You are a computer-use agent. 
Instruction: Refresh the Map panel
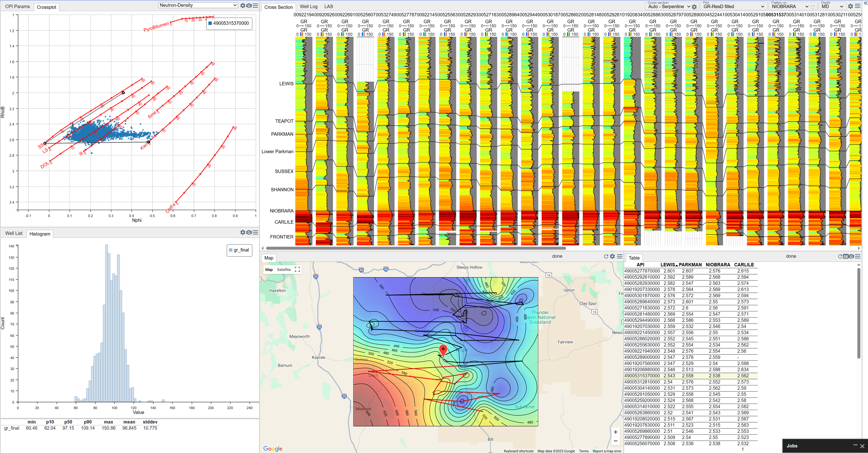(606, 256)
